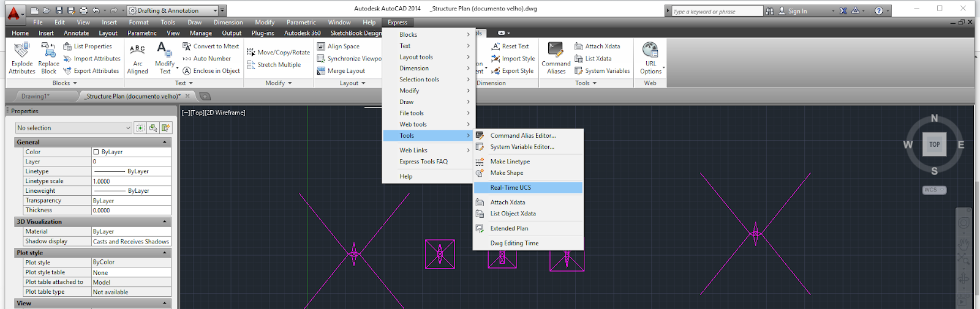Click the URL Options icon
The image size is (980, 309).
[x=650, y=50]
